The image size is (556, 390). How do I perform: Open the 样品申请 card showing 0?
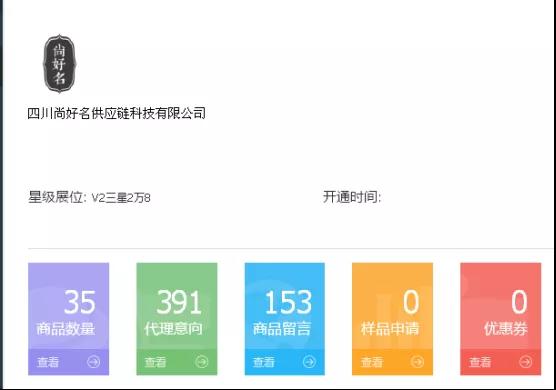click(392, 319)
